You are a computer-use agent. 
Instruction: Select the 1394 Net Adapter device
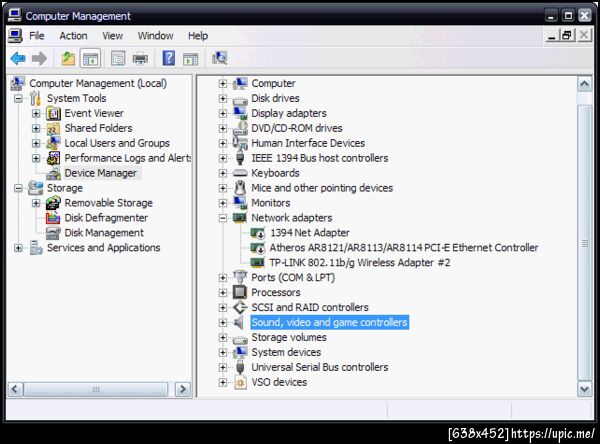(310, 233)
